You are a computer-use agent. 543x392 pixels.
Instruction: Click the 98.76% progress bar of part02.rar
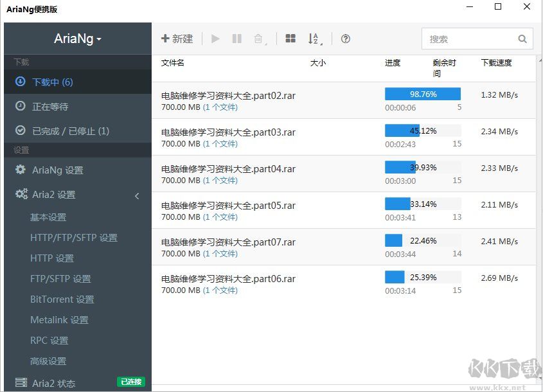click(x=423, y=93)
